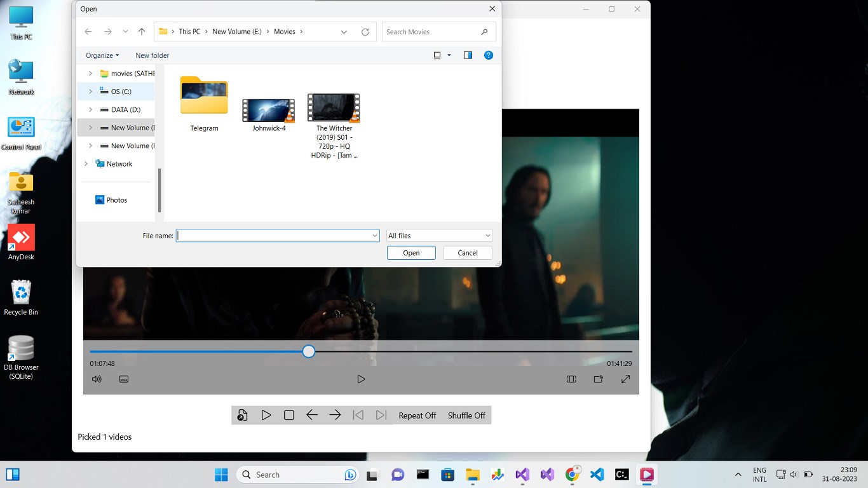
Task: Click the magnifier icon in Search Movies
Action: (485, 32)
